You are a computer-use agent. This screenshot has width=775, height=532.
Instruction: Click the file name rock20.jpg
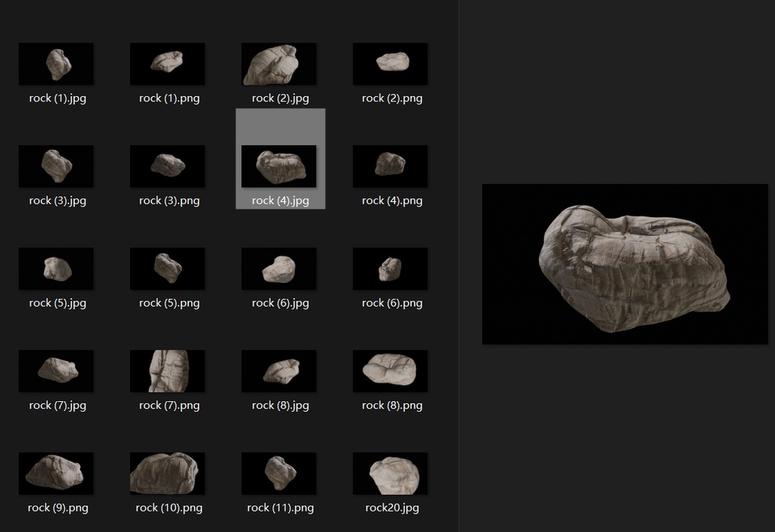(392, 508)
